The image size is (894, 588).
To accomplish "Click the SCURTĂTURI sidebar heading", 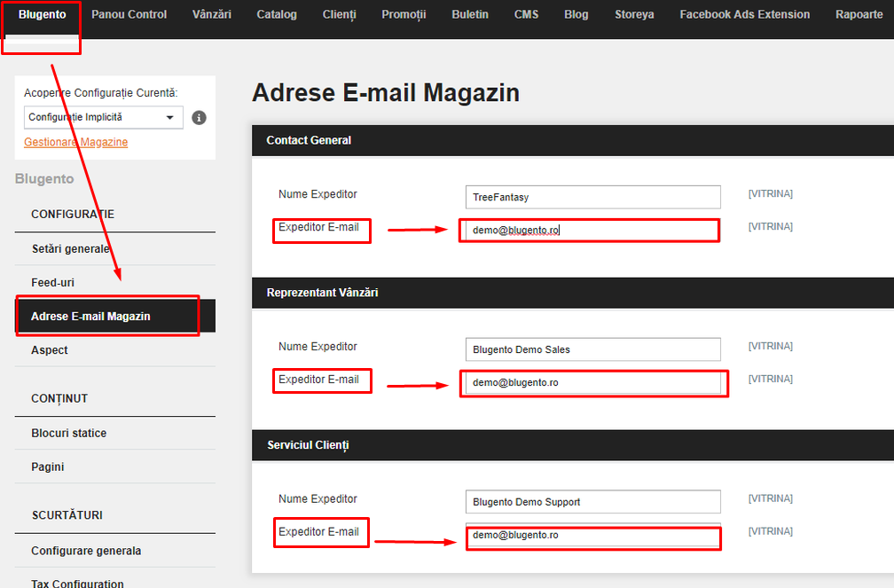I will (67, 515).
